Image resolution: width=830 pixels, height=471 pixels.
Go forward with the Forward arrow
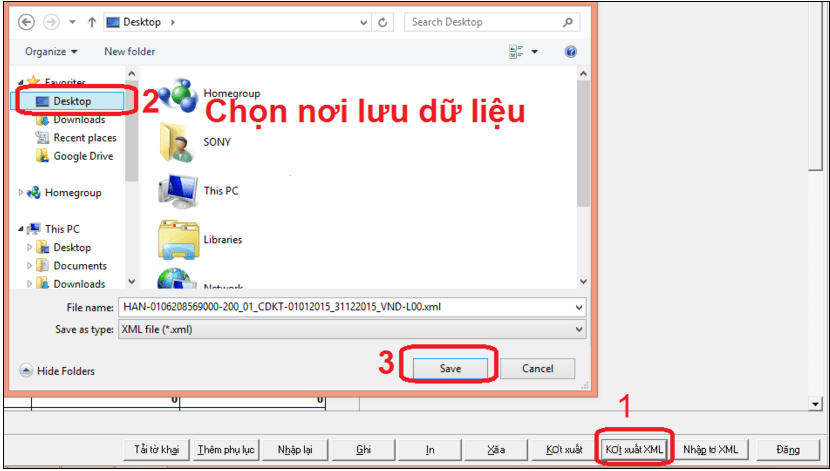click(51, 22)
